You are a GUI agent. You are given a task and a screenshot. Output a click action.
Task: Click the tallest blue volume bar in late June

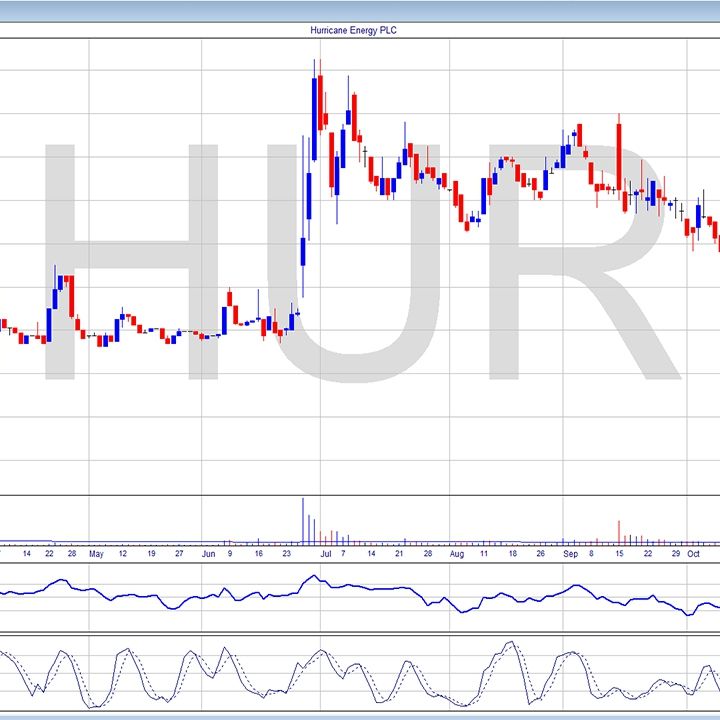(303, 520)
